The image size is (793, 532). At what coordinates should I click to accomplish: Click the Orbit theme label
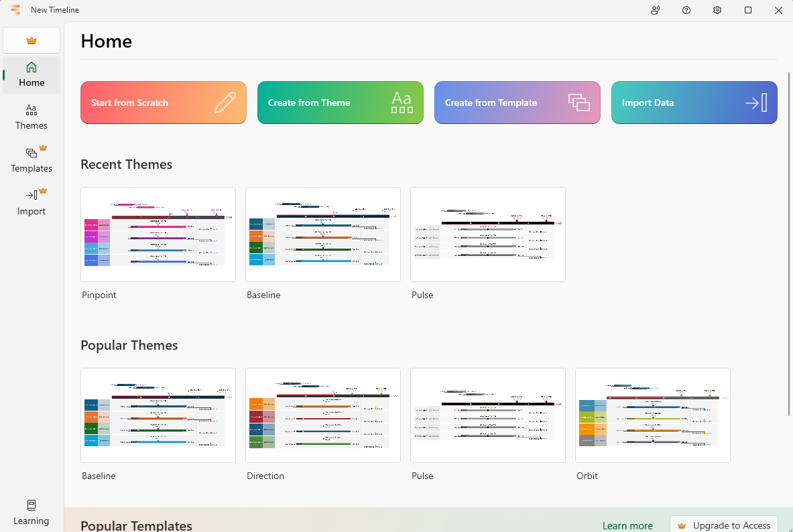click(587, 476)
